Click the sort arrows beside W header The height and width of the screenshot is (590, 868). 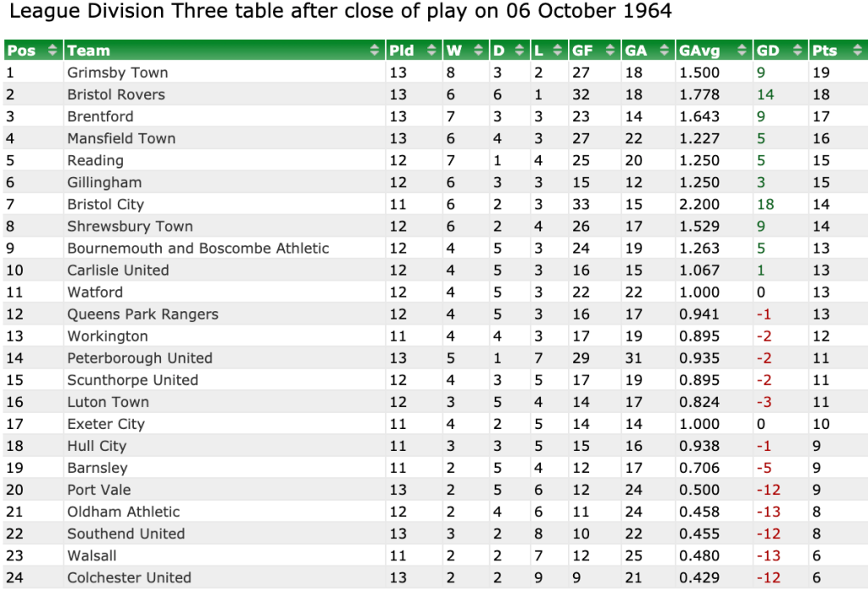(x=478, y=51)
